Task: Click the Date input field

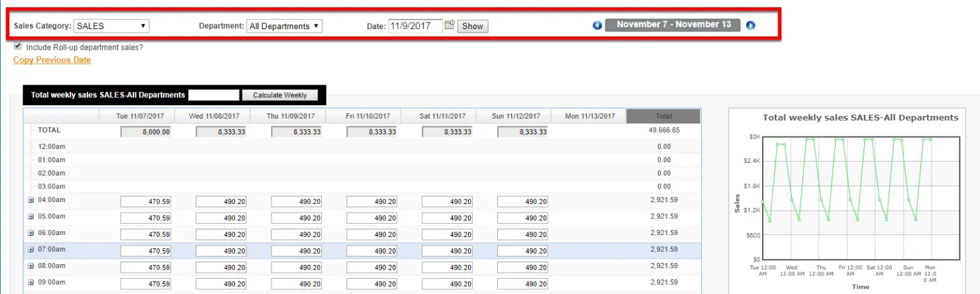Action: 415,26
